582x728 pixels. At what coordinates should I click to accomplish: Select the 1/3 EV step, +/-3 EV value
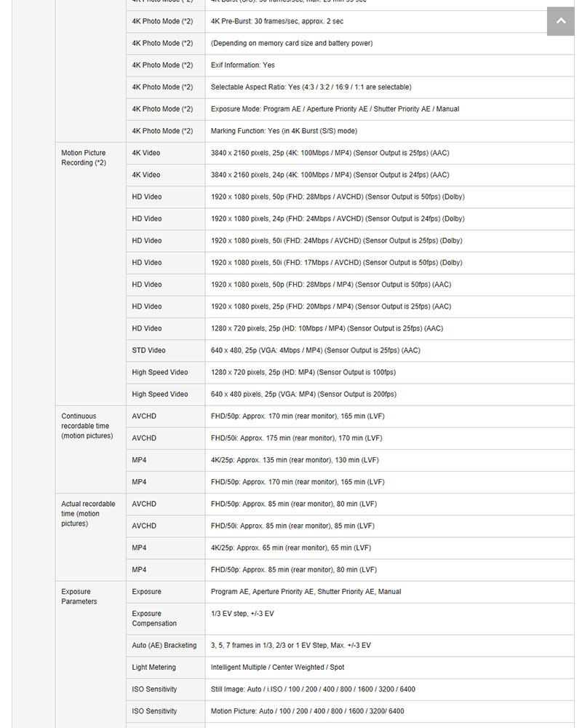pyautogui.click(x=242, y=614)
